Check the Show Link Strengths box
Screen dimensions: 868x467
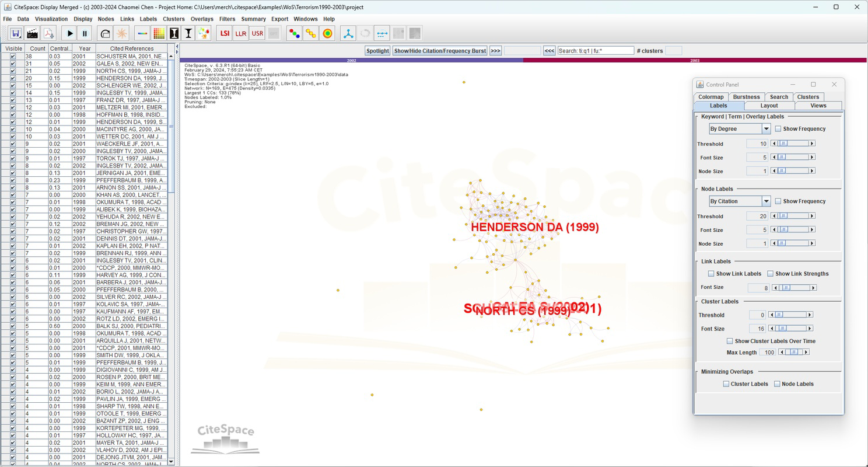click(771, 273)
